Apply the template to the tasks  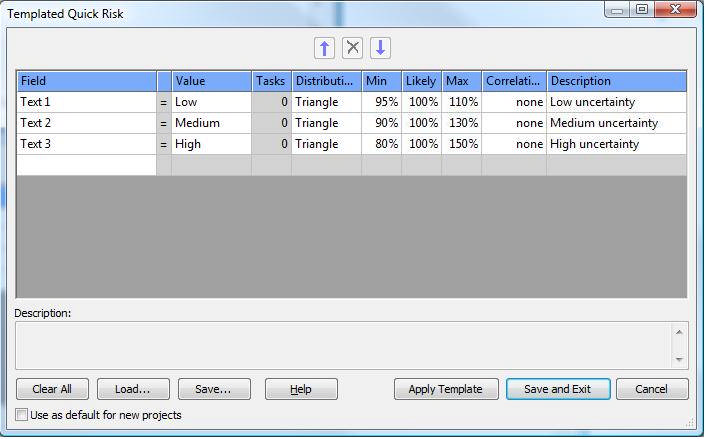click(x=446, y=389)
